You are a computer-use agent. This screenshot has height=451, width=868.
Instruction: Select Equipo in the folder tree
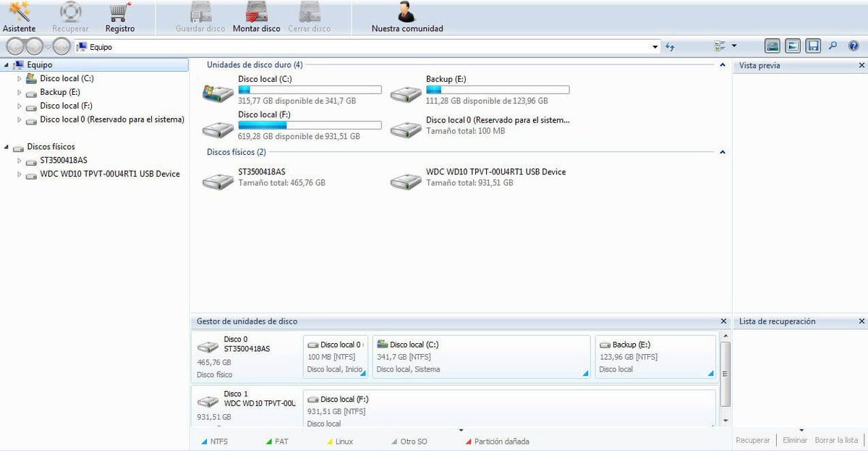[x=40, y=65]
